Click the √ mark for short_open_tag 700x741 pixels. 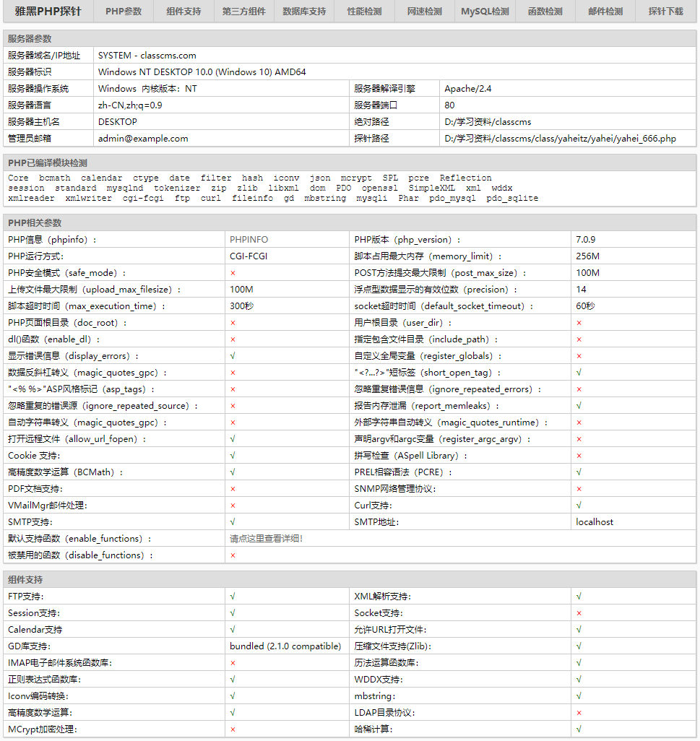(579, 373)
